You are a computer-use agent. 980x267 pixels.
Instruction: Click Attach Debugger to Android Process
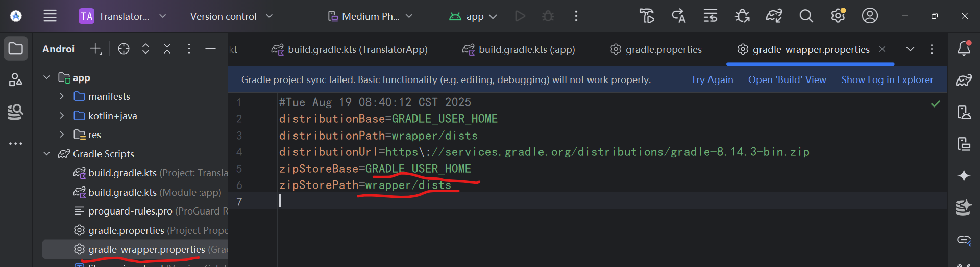point(742,16)
